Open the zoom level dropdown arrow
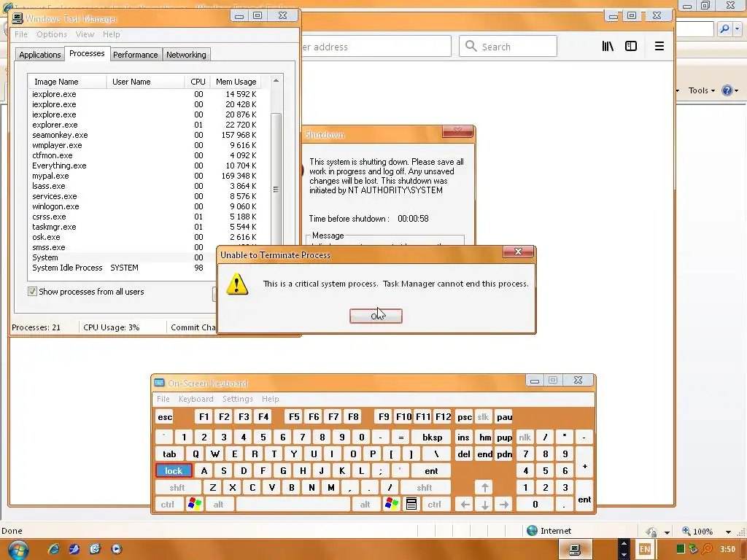This screenshot has height=560, width=747. pos(729,532)
